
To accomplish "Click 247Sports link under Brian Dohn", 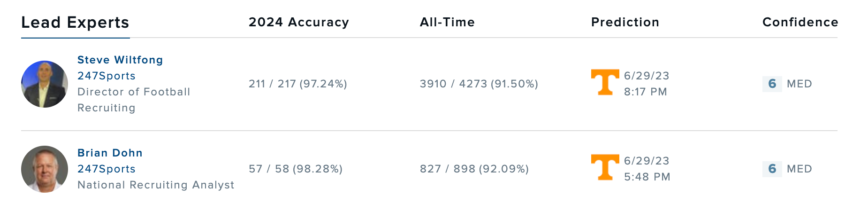I will point(107,169).
